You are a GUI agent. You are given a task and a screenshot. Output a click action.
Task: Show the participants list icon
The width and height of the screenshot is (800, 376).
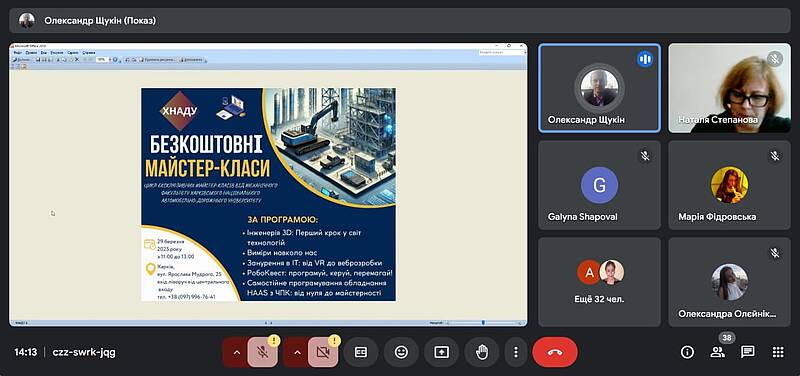click(x=717, y=352)
